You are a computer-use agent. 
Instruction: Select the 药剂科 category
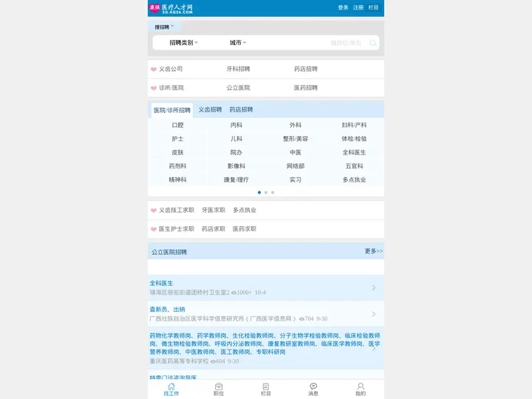pyautogui.click(x=177, y=166)
